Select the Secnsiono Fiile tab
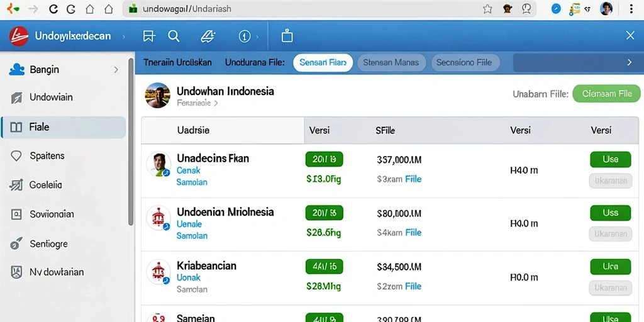Screen dimensions: 644x322 [466, 62]
